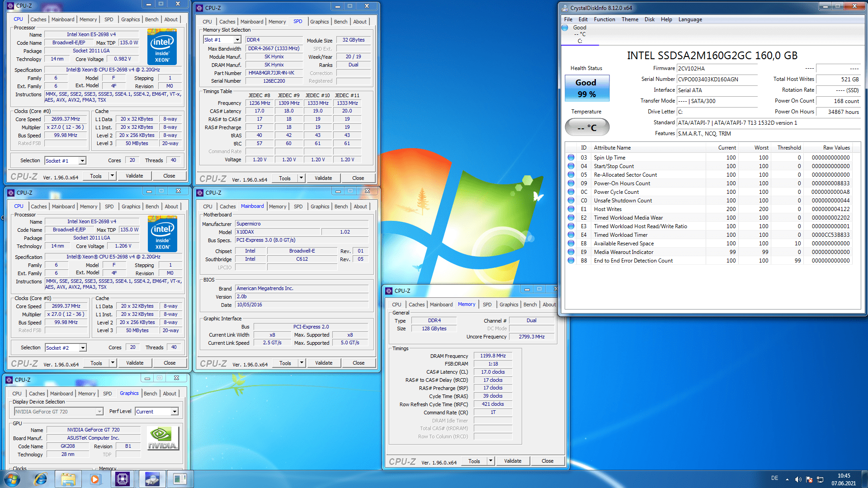The width and height of the screenshot is (868, 488).
Task: Show hidden tray icons arrow
Action: [787, 479]
